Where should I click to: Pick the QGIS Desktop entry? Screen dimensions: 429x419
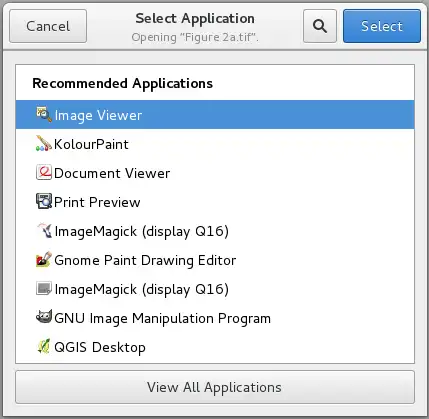[215, 347]
